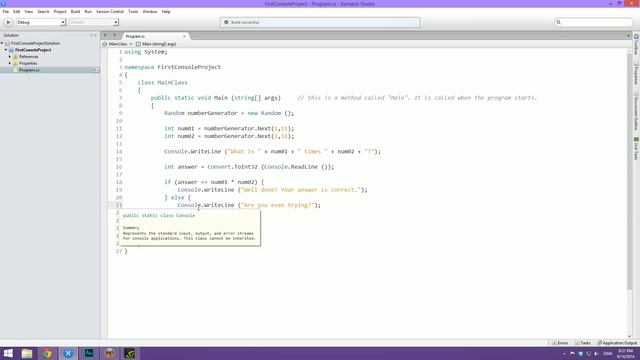Open the Search menu
This screenshot has height=360, width=640.
pyautogui.click(x=43, y=12)
